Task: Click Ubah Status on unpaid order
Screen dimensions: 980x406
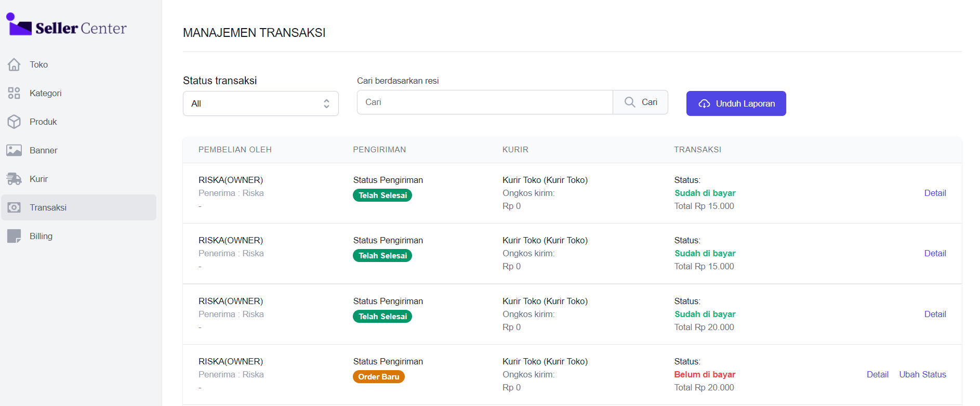Action: click(922, 374)
